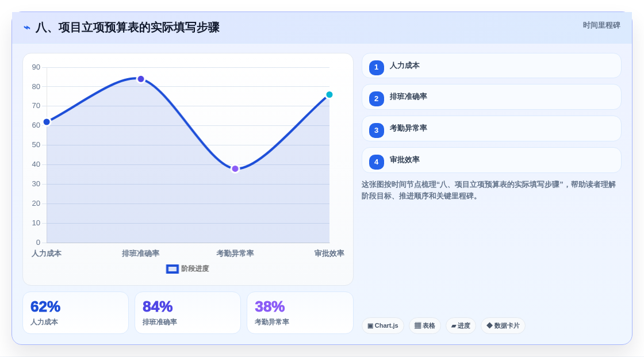Click the x-axis label 排班准确率
The width and height of the screenshot is (644, 357).
pos(141,254)
